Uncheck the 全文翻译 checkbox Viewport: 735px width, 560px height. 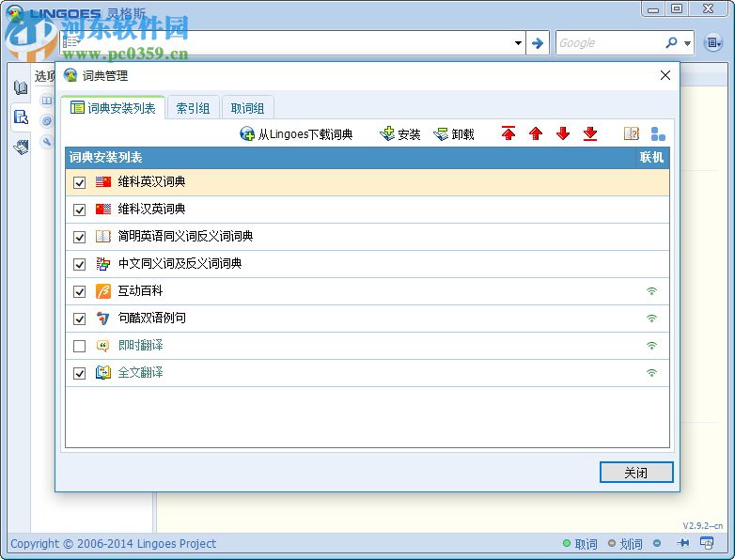[79, 373]
